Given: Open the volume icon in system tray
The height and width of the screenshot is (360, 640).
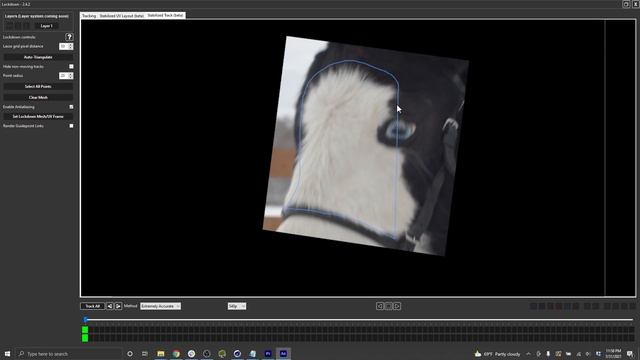Looking at the screenshot, I should point(588,354).
